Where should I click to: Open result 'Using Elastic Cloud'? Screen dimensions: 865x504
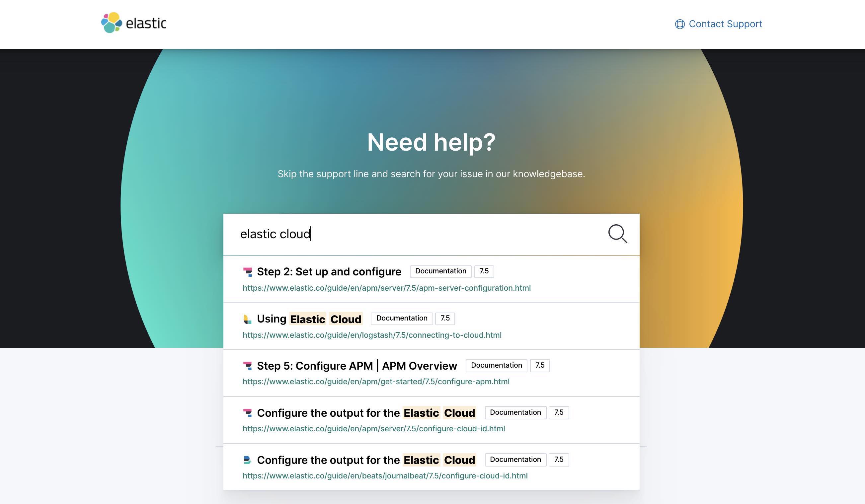point(309,319)
